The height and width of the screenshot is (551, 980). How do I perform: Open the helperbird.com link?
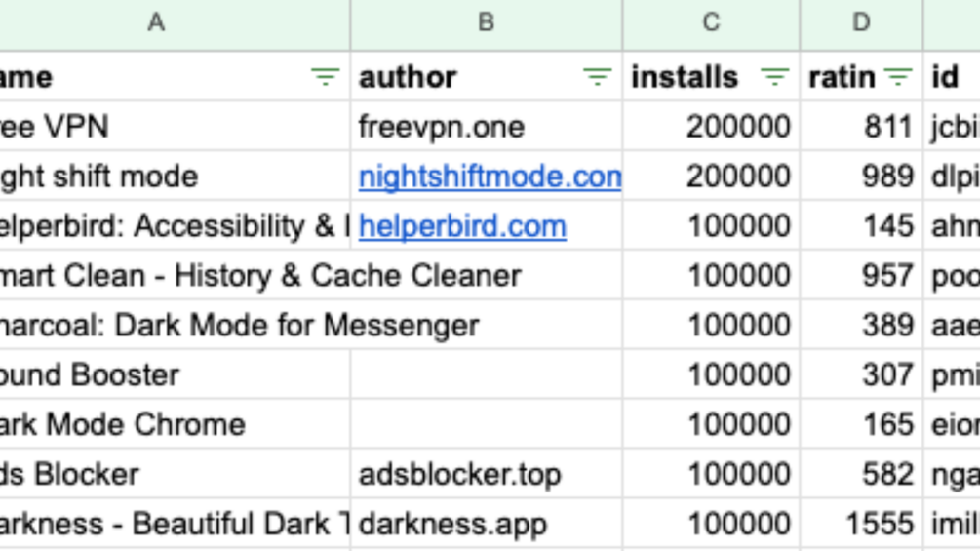point(462,226)
